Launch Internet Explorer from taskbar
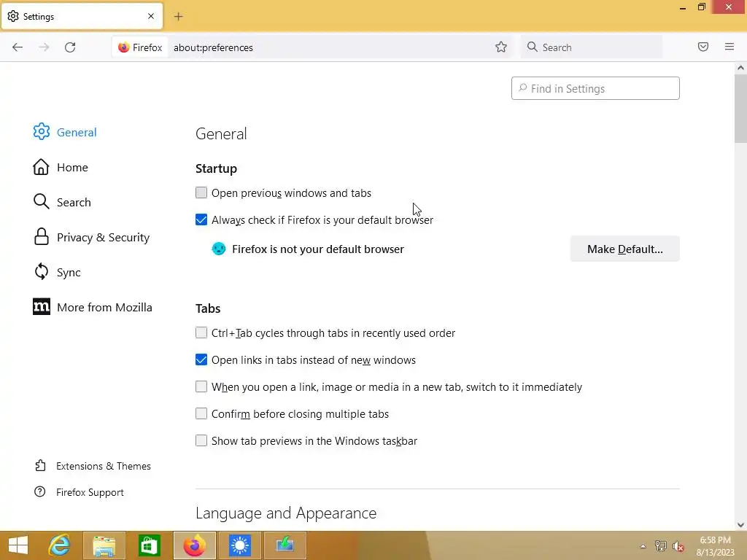The height and width of the screenshot is (560, 747). point(59,545)
